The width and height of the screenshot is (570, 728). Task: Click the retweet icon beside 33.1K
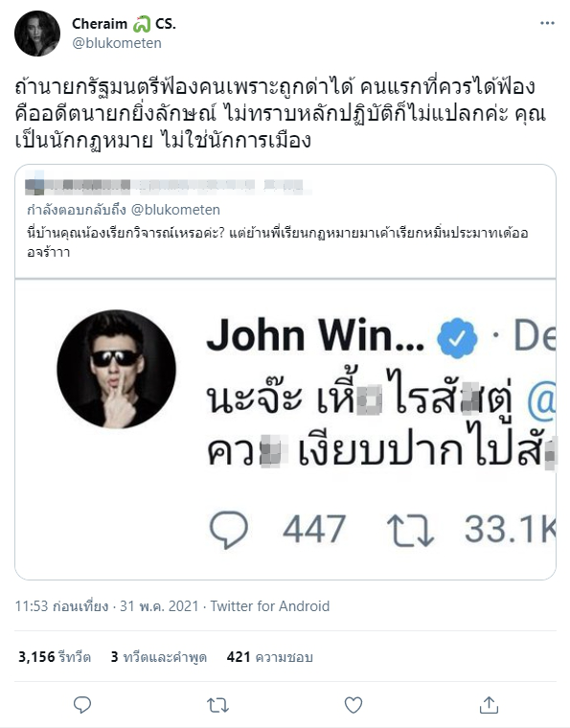(x=410, y=530)
